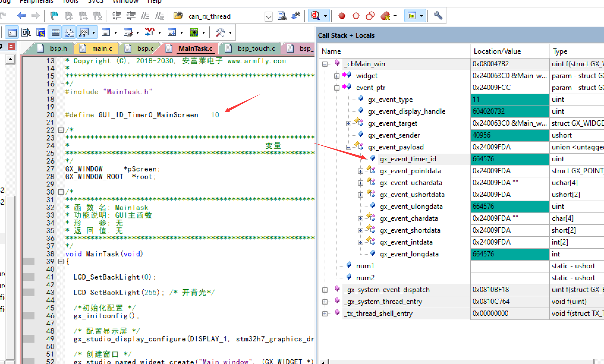Unindent the selected text
The image size is (604, 364).
tap(131, 15)
